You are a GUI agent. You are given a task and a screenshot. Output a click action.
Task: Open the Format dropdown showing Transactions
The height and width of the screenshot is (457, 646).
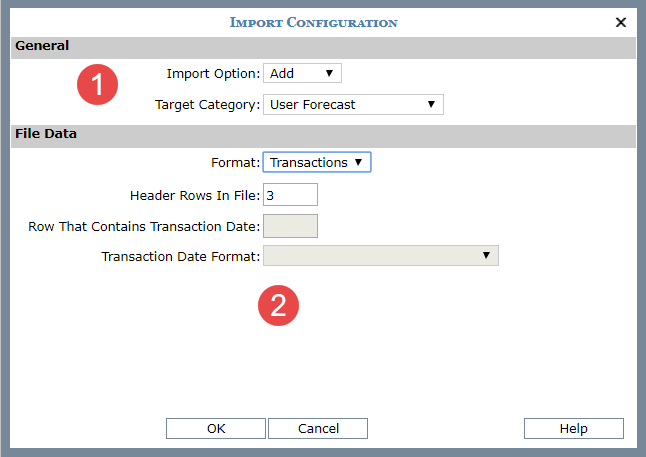(x=316, y=162)
